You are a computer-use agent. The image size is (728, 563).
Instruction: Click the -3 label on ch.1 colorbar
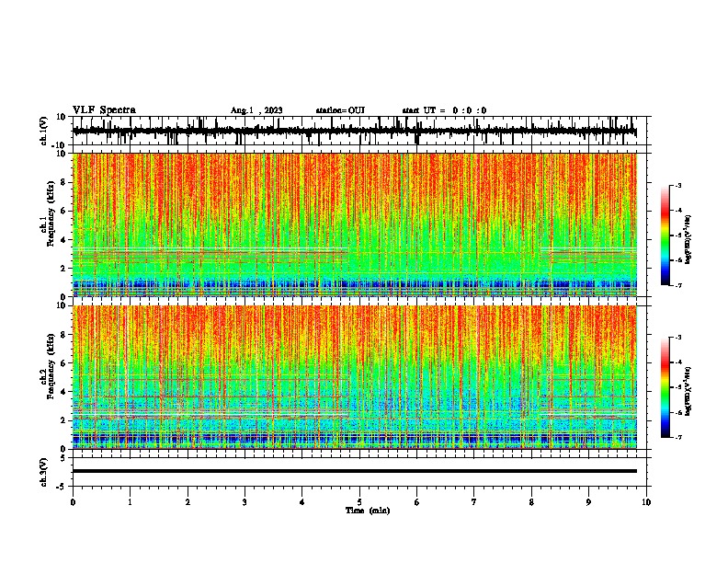click(677, 185)
